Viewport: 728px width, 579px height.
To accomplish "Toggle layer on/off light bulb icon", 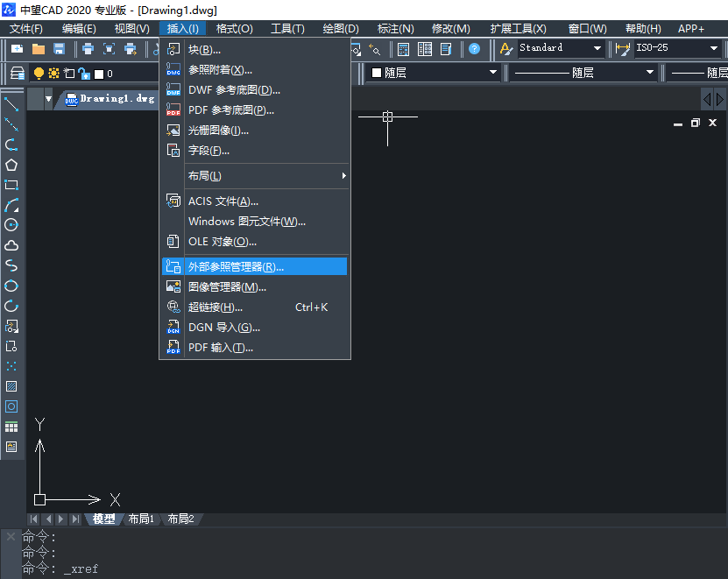I will coord(39,74).
